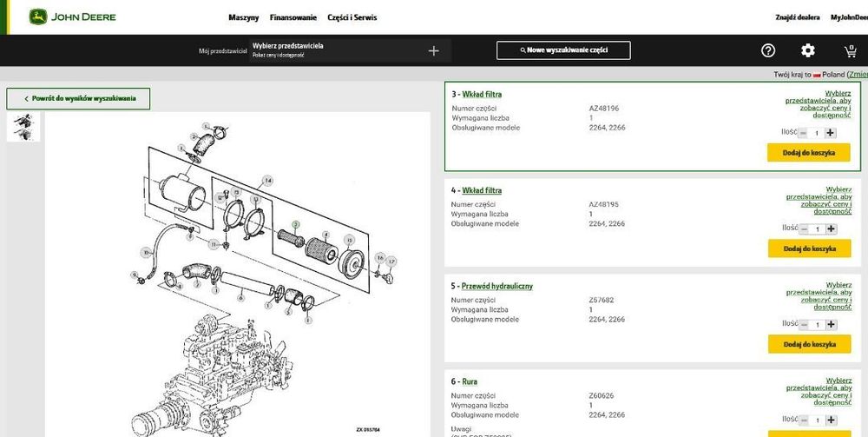Open the Rura part link
Image resolution: width=868 pixels, height=437 pixels.
pyautogui.click(x=470, y=381)
